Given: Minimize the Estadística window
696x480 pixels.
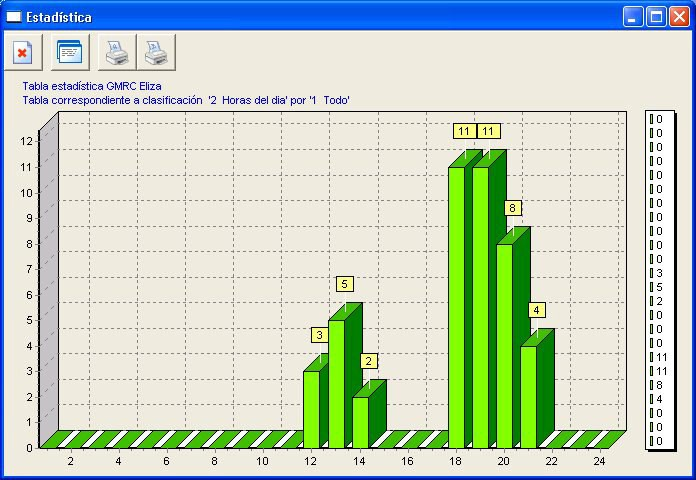Looking at the screenshot, I should pyautogui.click(x=633, y=17).
